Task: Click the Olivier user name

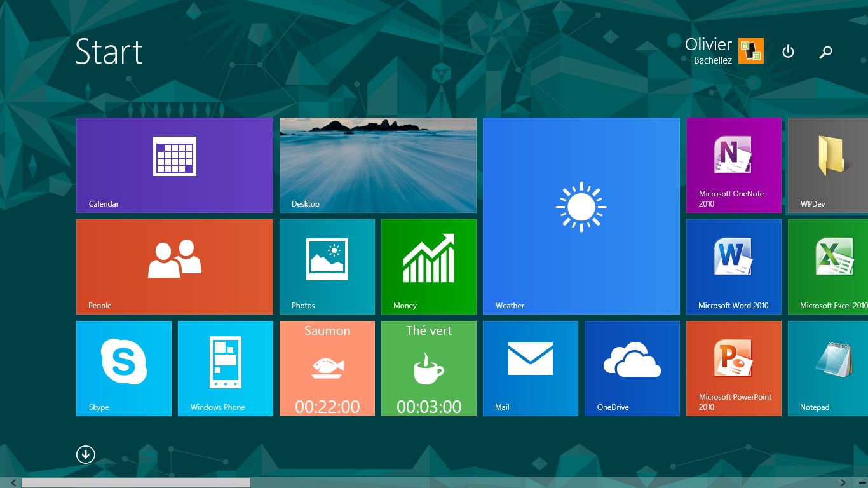Action: pos(709,44)
